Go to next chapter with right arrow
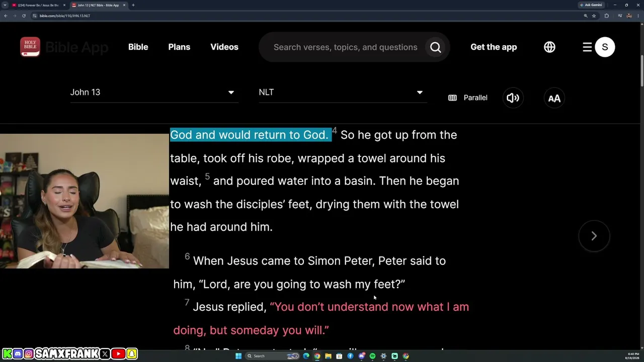This screenshot has height=362, width=644. tap(594, 236)
